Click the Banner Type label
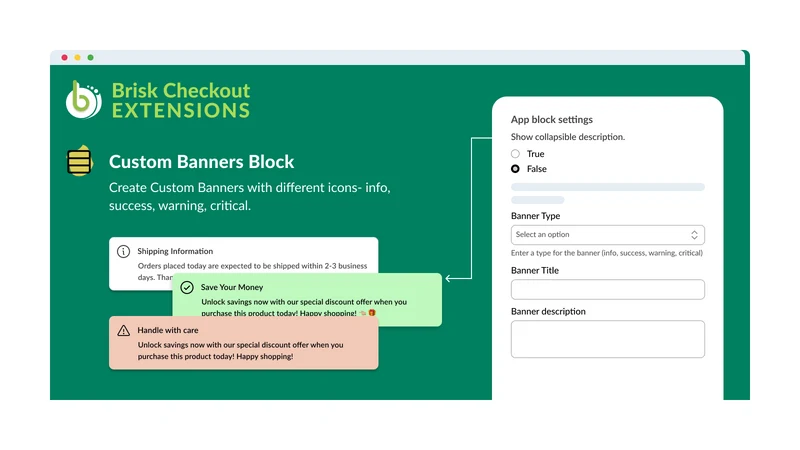800x450 pixels. click(535, 216)
